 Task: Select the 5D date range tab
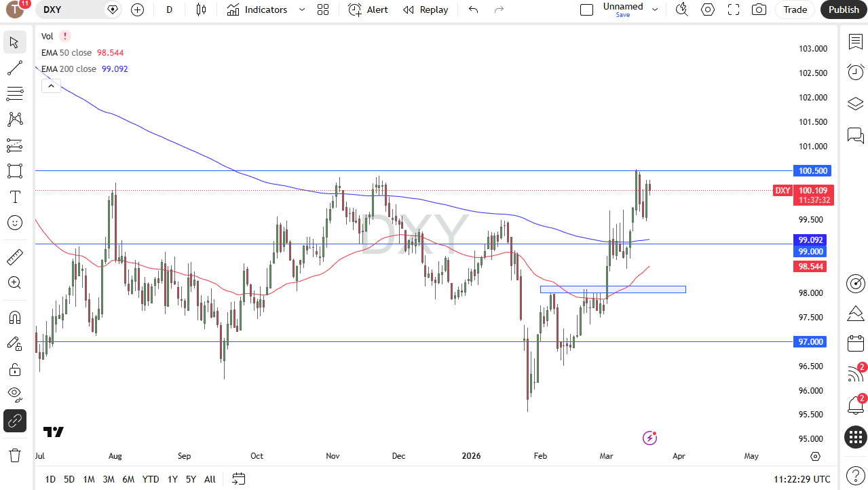tap(69, 479)
